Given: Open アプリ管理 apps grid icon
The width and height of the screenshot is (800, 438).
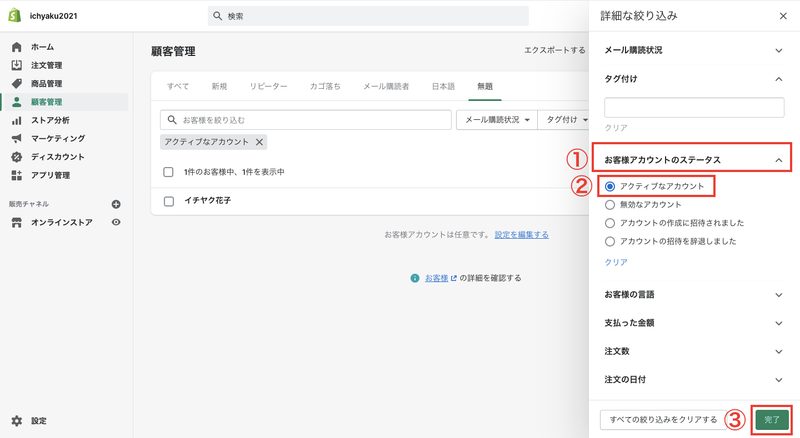Looking at the screenshot, I should tap(16, 175).
